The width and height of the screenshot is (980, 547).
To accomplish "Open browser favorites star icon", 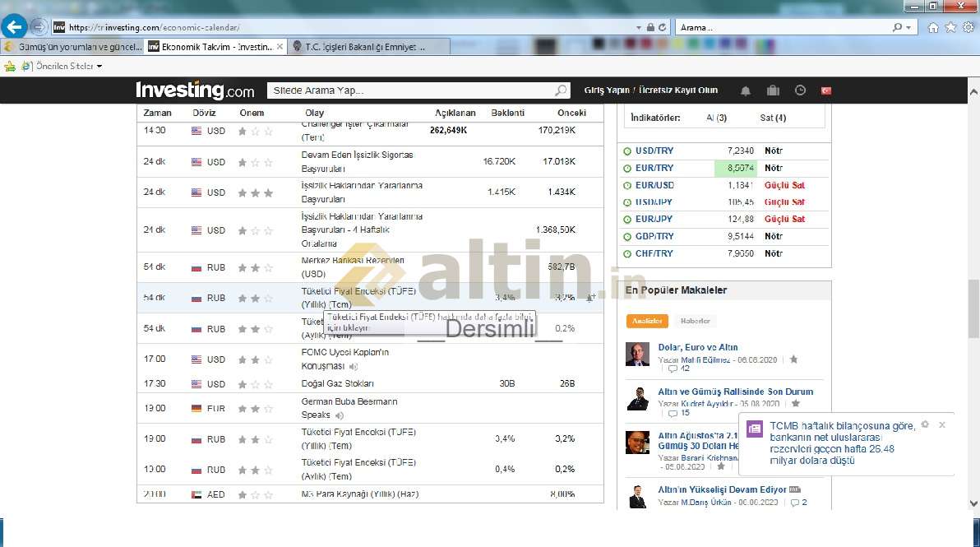I will [950, 27].
